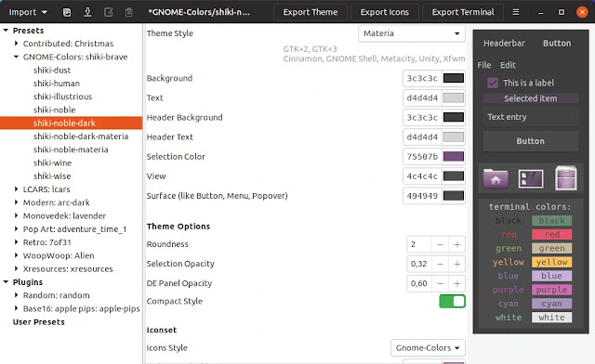595x364 pixels.
Task: Select the shiki-noble preset
Action: click(x=54, y=110)
